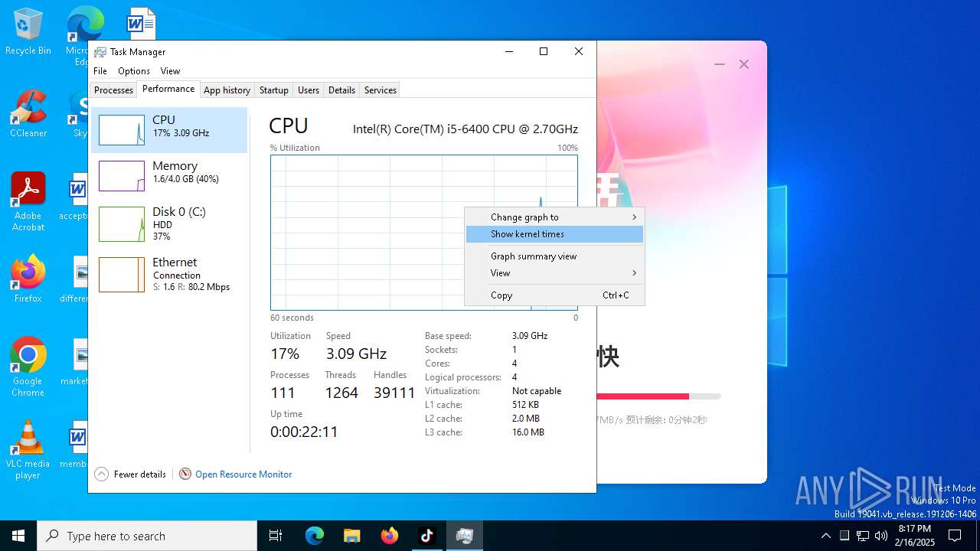The image size is (980, 551).
Task: Switch to the Users tab
Action: [309, 90]
